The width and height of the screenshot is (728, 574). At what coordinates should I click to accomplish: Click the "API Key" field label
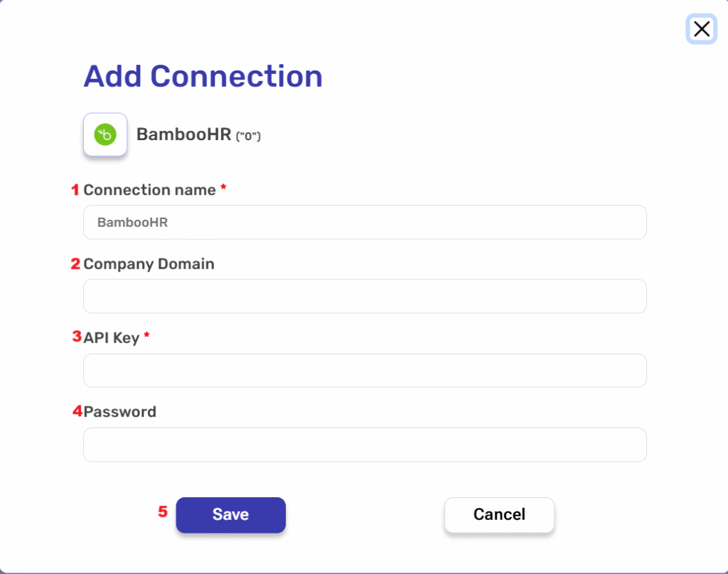[x=111, y=338]
